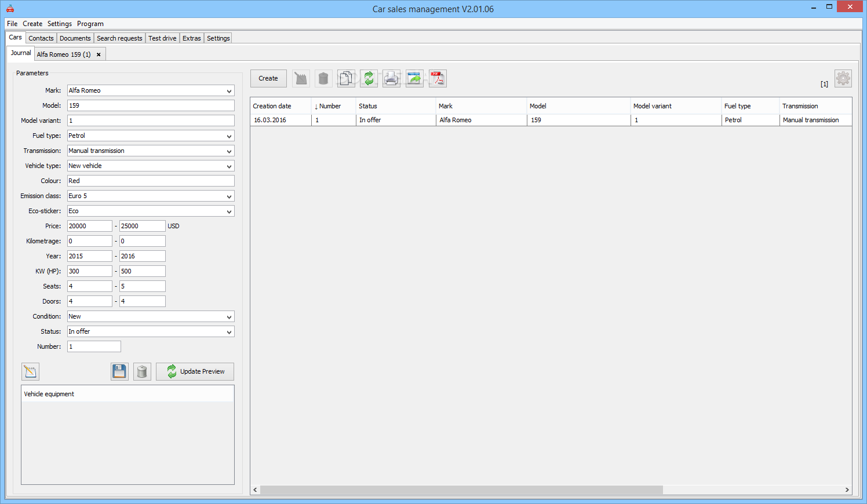Viewport: 867px width, 504px height.
Task: Click the Model input field
Action: tap(151, 105)
